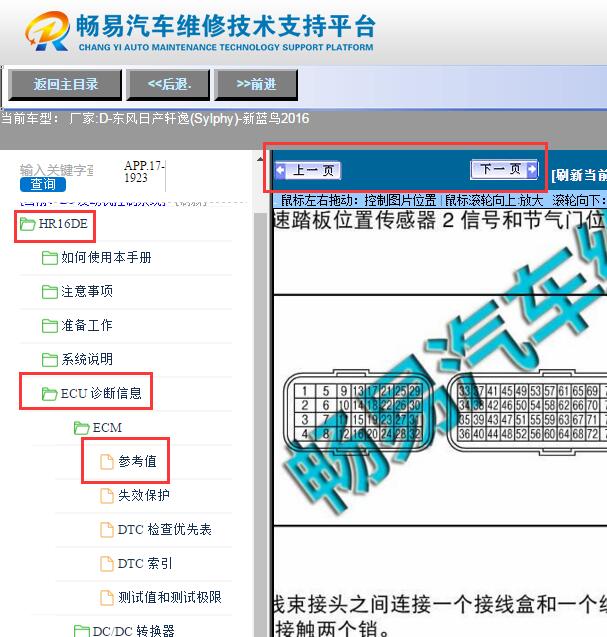Click the right ECM connector pin diagram
Image resolution: width=607 pixels, height=637 pixels.
tap(527, 413)
